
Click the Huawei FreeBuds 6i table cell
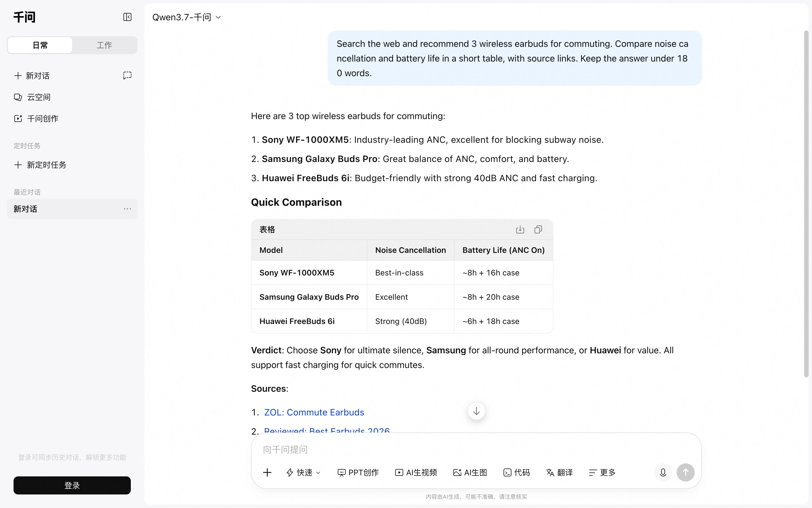click(x=309, y=321)
